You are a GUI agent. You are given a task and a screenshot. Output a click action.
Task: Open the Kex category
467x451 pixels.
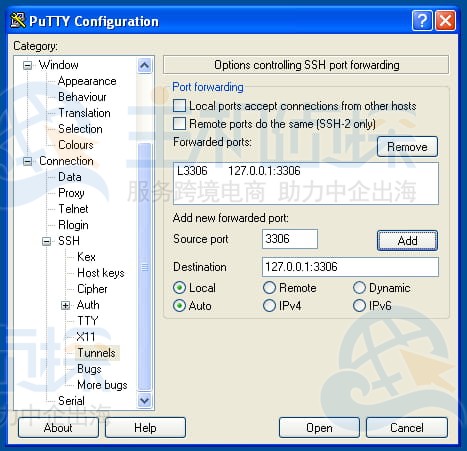click(86, 257)
